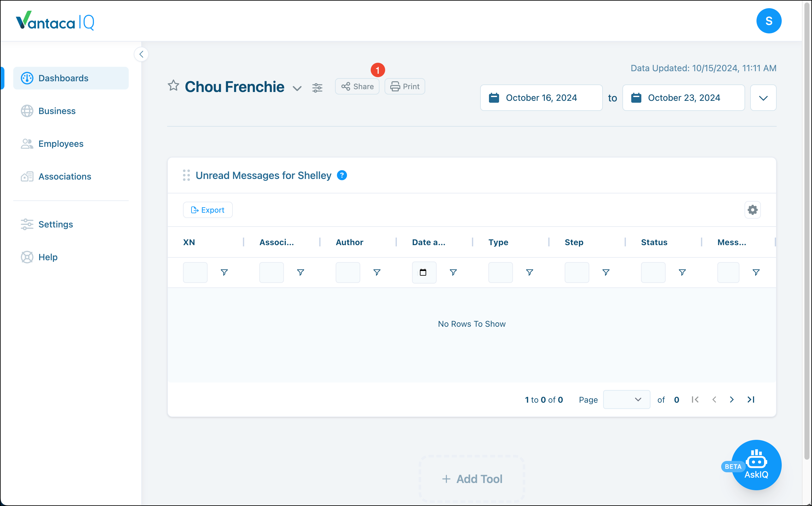Viewport: 812px width, 506px height.
Task: Click the Author filter input field
Action: [347, 273]
